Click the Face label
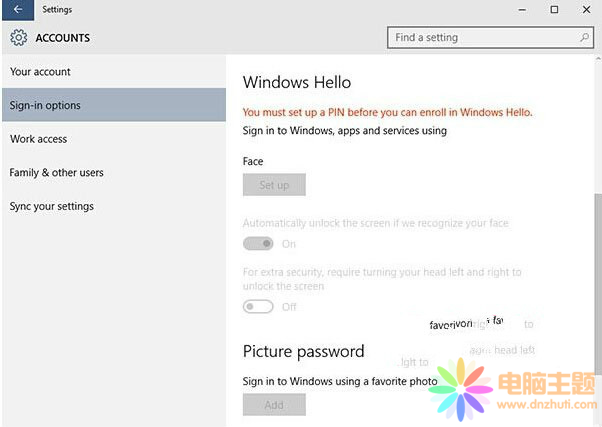This screenshot has height=427, width=602. pos(253,161)
